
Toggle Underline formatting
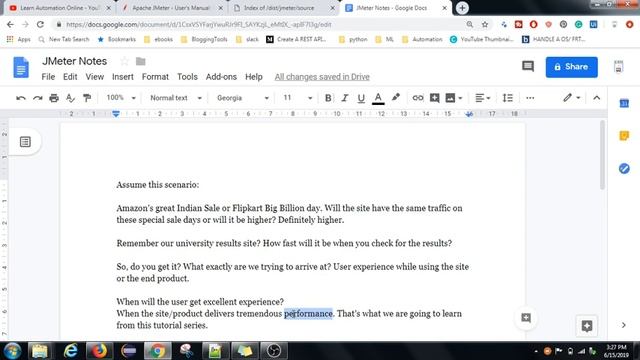point(361,98)
